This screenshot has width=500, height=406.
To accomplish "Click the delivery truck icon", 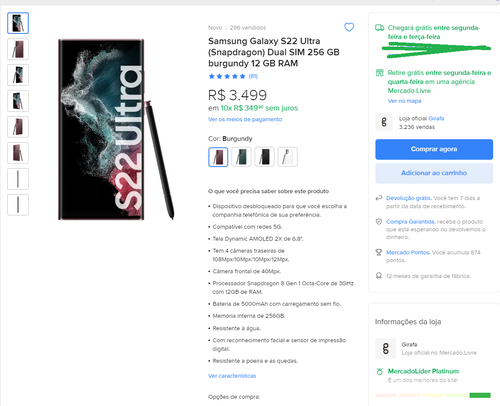I will (x=379, y=28).
